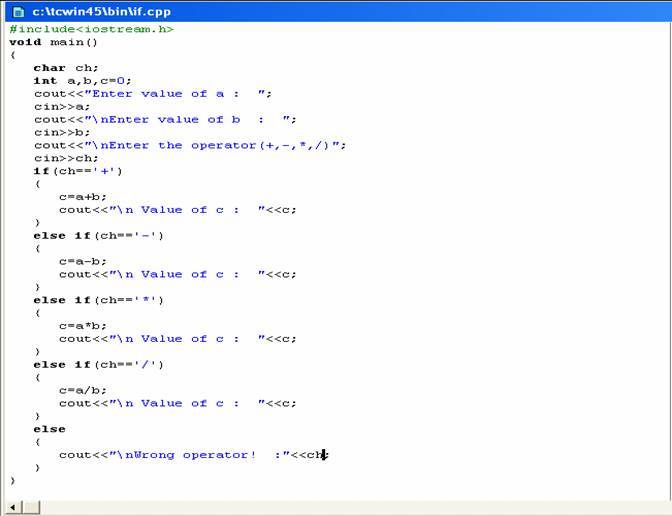This screenshot has width=672, height=516.
Task: Click the document icon in title bar
Action: [x=18, y=12]
